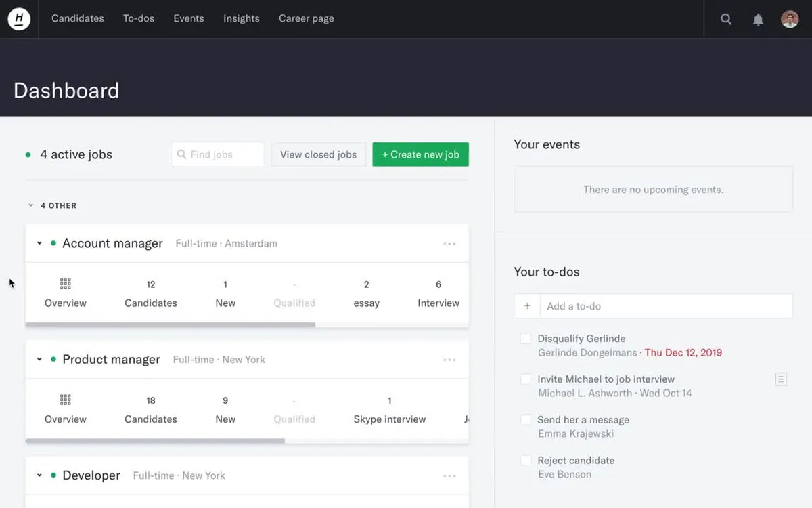Open Account manager 12 Candidates stage
Viewport: 812px width, 508px height.
(151, 294)
